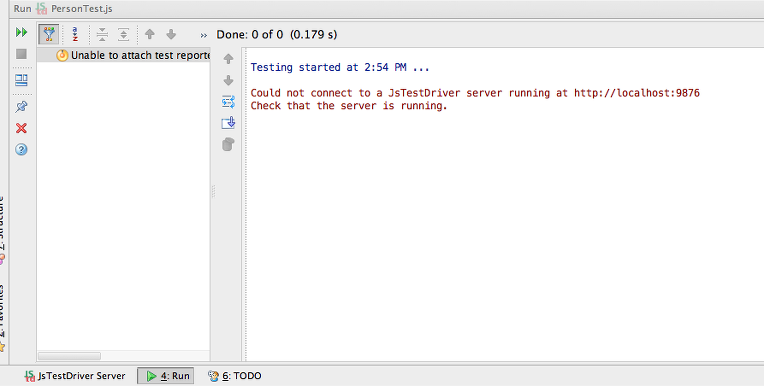Toggle the Pin tab pushpin icon
Image resolution: width=764 pixels, height=386 pixels.
[x=21, y=106]
